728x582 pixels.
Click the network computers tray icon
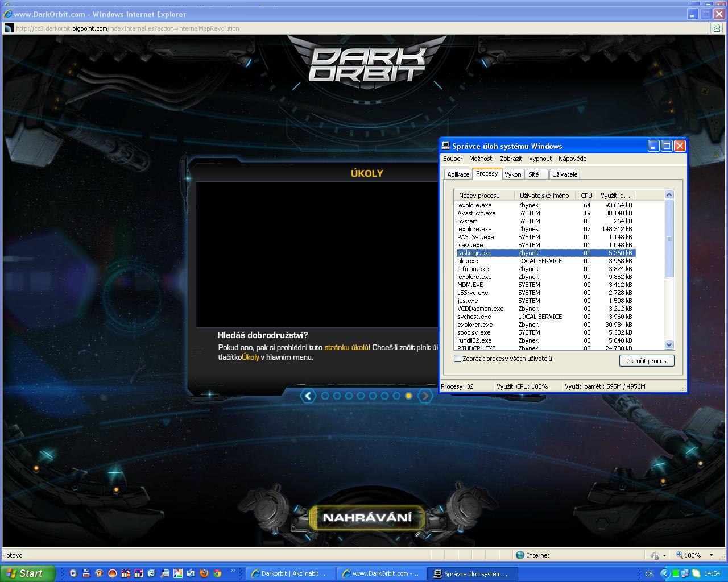685,573
